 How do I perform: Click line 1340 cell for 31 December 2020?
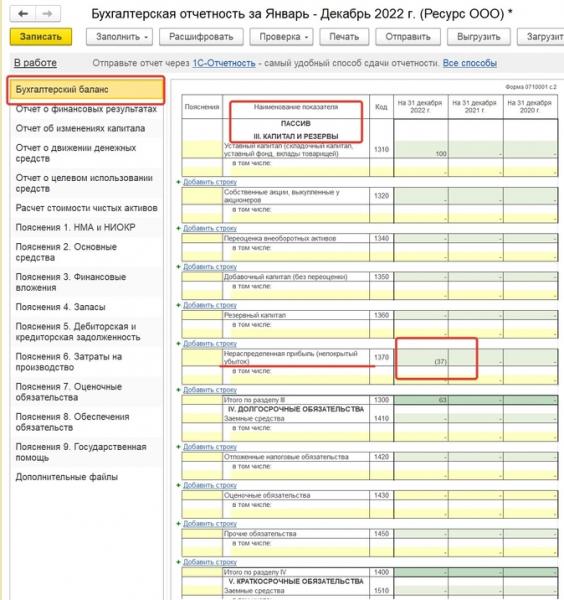point(530,238)
